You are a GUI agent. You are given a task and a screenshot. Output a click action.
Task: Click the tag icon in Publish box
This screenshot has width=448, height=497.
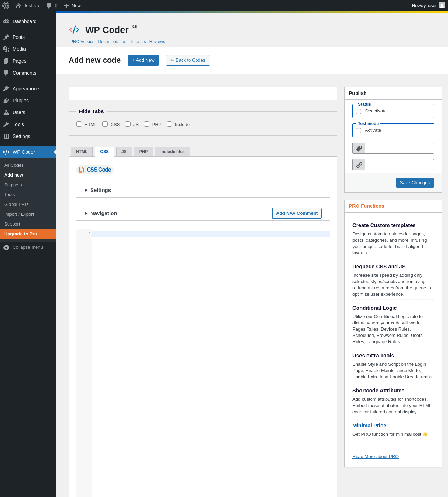tap(359, 148)
